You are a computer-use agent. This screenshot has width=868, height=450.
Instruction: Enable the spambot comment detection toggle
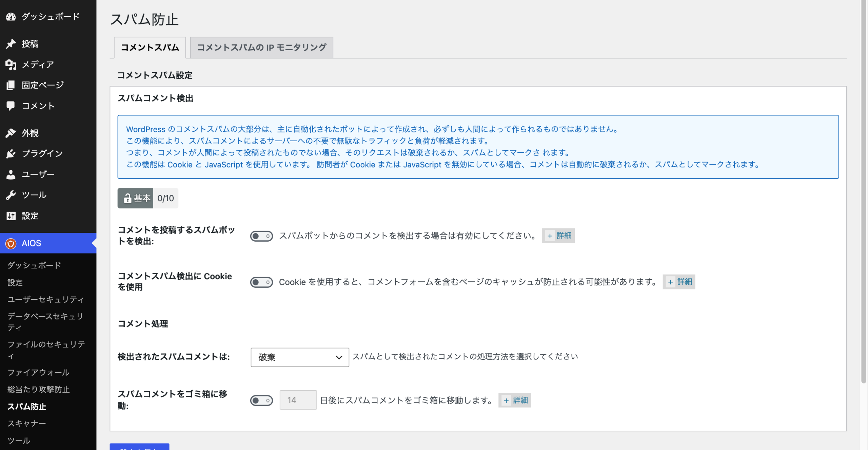[261, 236]
